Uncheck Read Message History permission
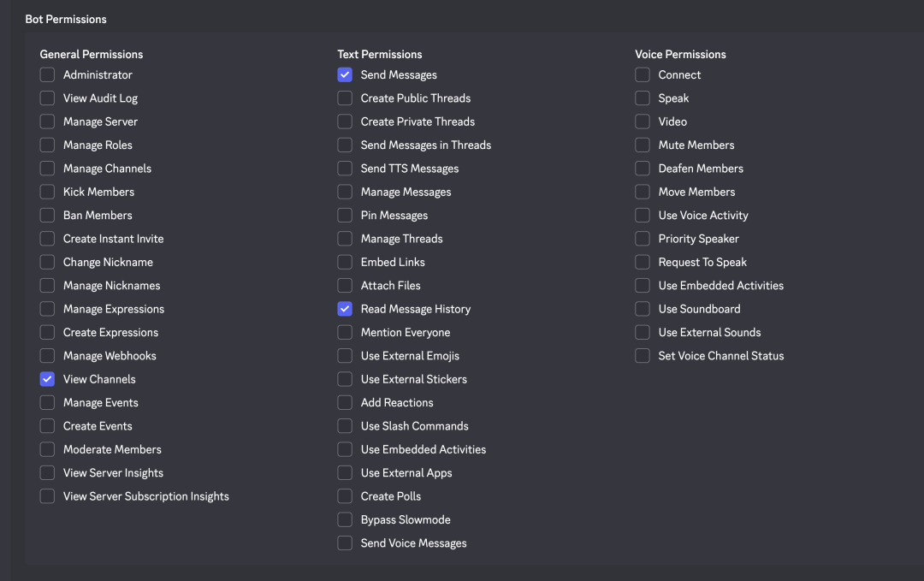 tap(345, 309)
